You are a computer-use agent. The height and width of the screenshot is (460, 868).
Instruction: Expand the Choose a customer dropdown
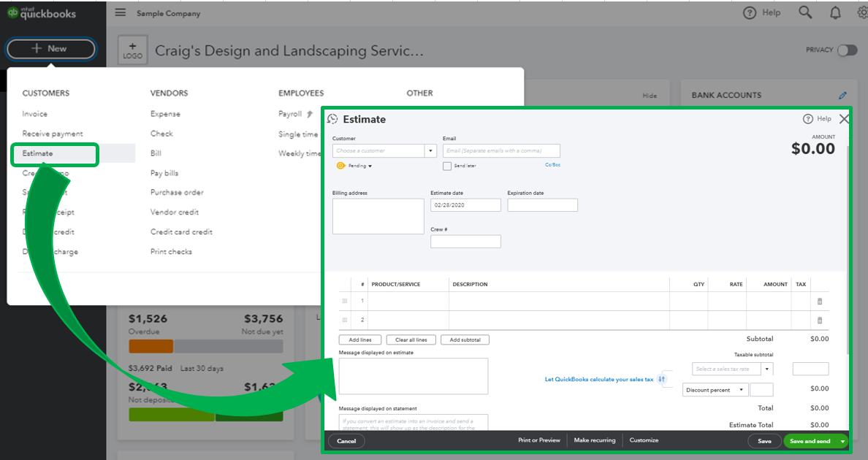(430, 150)
